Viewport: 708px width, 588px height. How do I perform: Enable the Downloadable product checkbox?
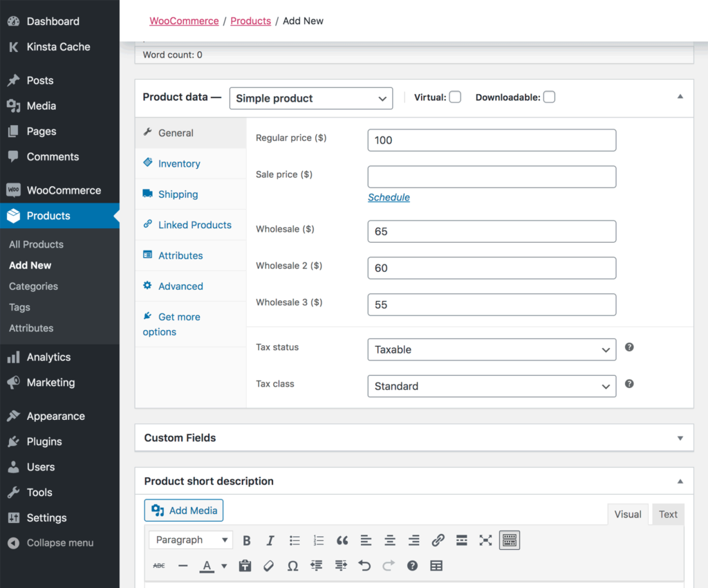549,97
